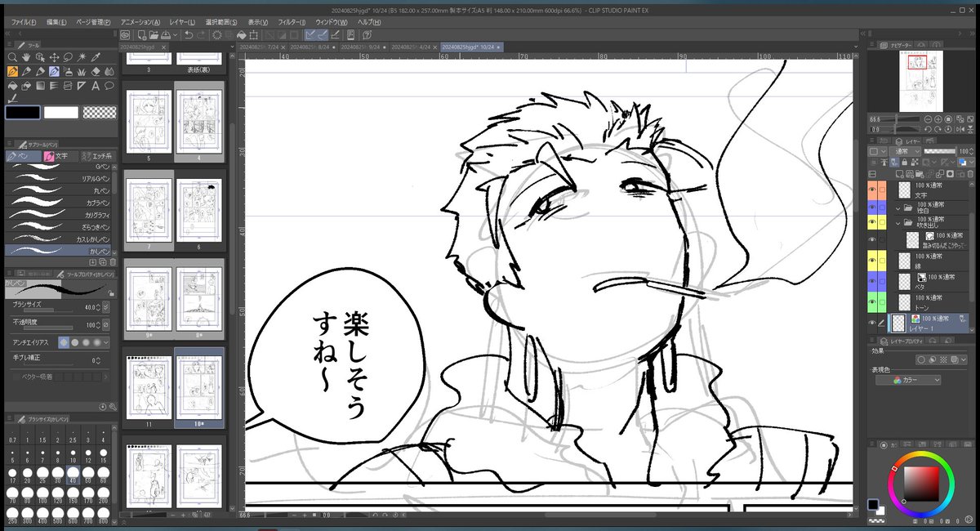Select the Operation object tool
Viewport: 980px width, 531px height.
(41, 57)
